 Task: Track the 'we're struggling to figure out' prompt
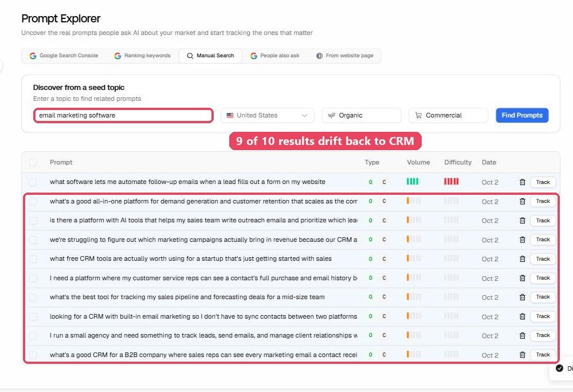[x=543, y=240]
